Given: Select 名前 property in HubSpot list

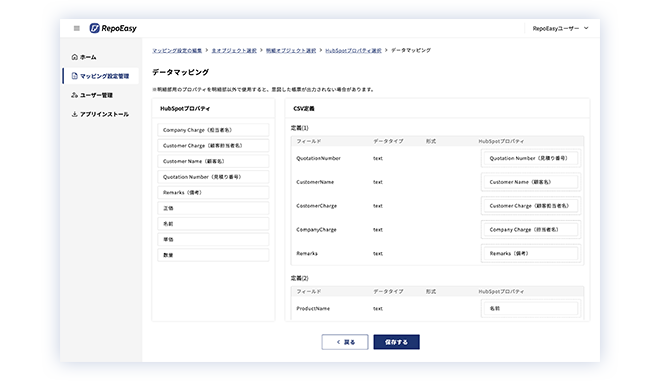Looking at the screenshot, I should (213, 224).
